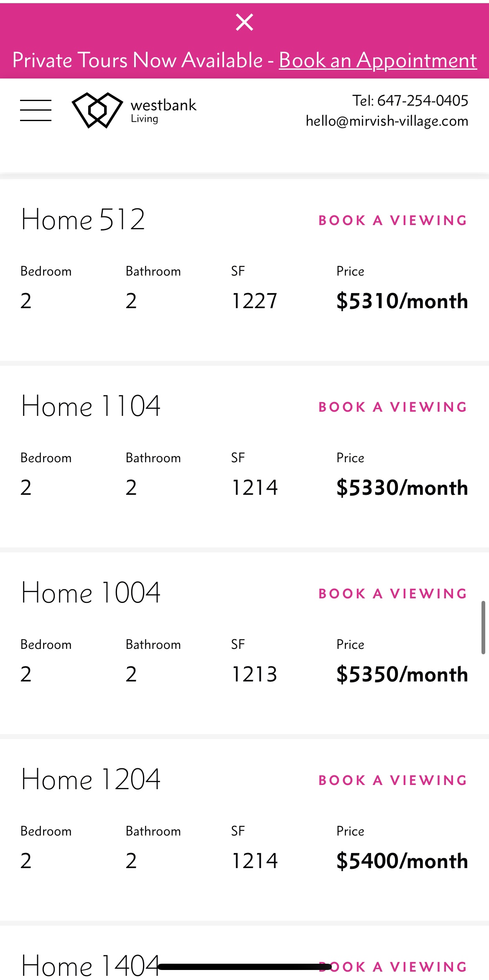Book a viewing for Home 1104
The width and height of the screenshot is (489, 980).
tap(392, 407)
